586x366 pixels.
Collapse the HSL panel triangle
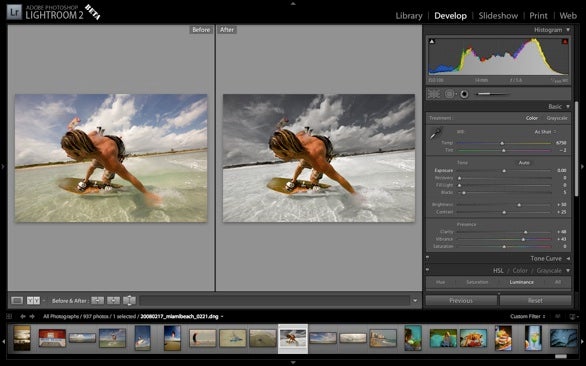point(568,271)
